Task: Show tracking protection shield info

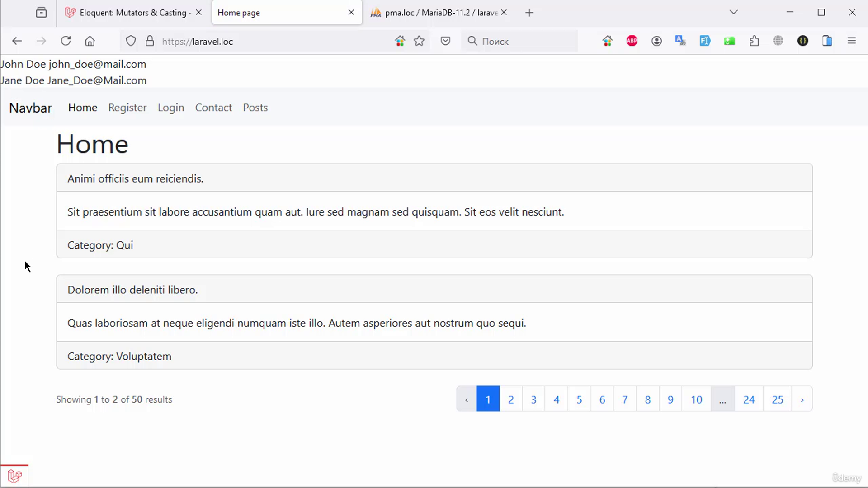Action: (131, 41)
